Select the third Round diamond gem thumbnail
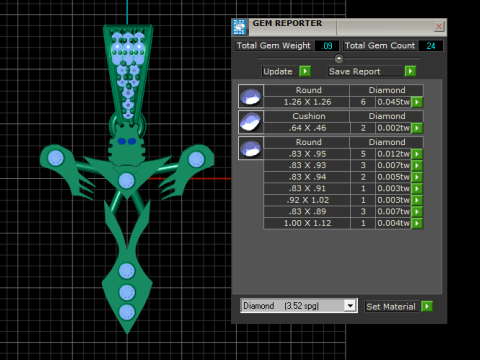 (x=251, y=148)
